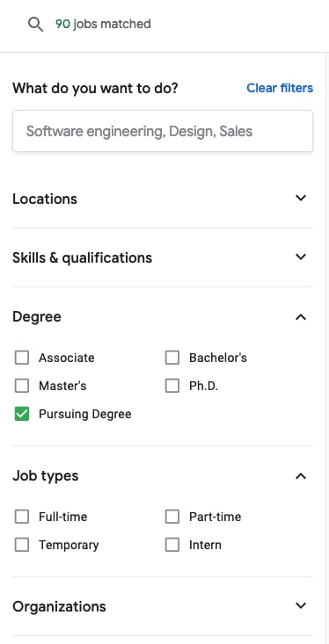
Task: Expand the Locations chevron
Action: coord(301,198)
